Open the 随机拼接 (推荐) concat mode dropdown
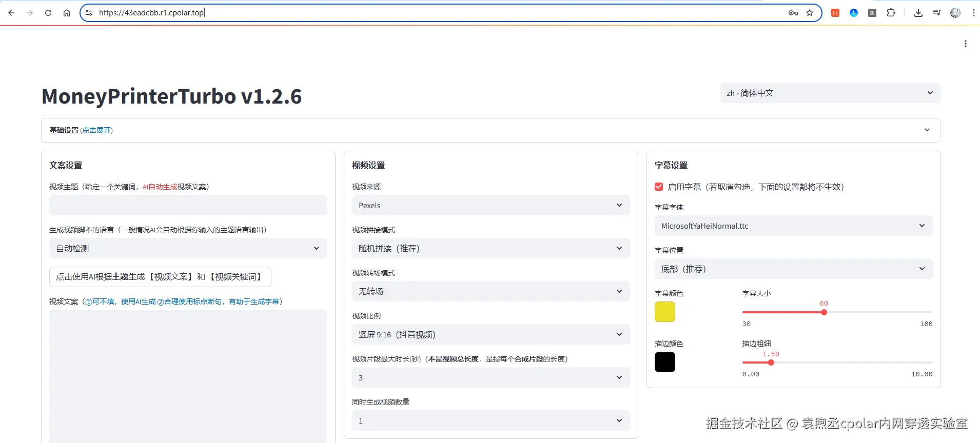This screenshot has height=443, width=980. (491, 248)
